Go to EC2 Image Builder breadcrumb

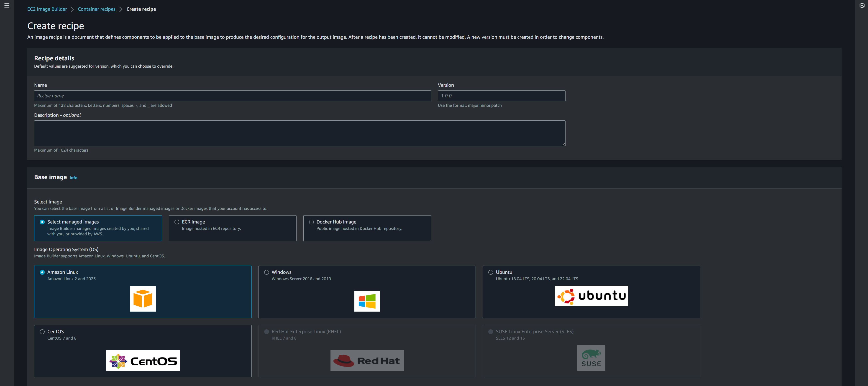[x=47, y=9]
